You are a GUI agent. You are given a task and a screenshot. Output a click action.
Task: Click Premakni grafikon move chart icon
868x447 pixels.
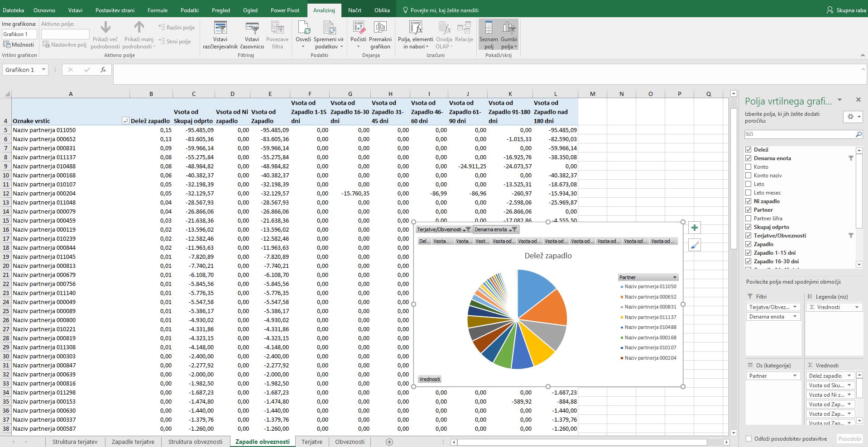[380, 28]
